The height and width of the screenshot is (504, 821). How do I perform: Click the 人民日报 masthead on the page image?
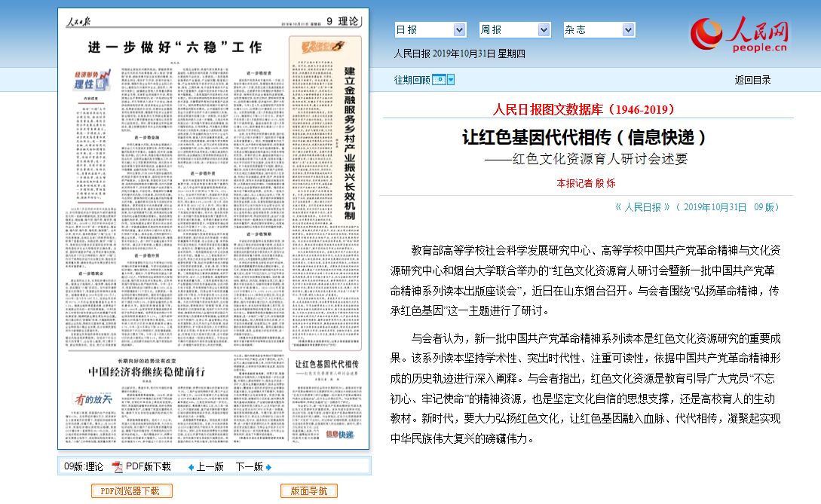[x=79, y=20]
